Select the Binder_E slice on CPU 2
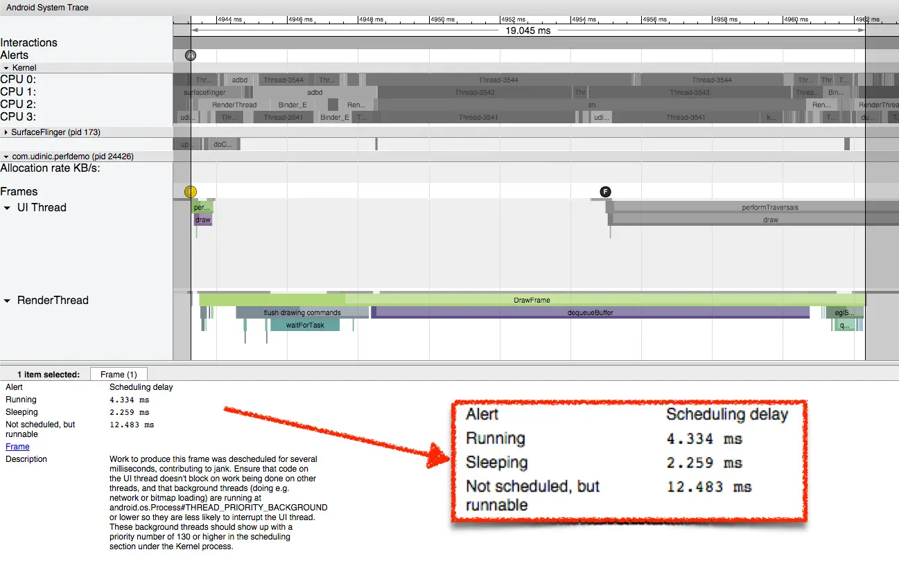The height and width of the screenshot is (588, 899). click(293, 105)
